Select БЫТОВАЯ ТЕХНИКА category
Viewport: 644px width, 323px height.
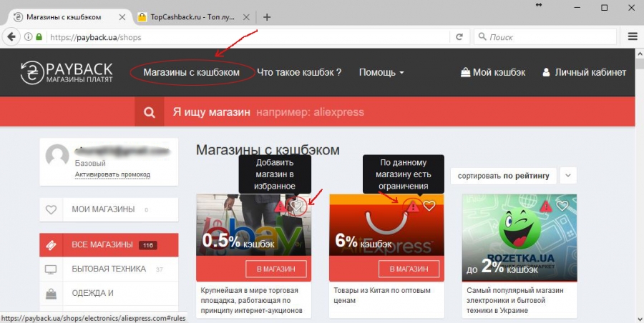pos(109,269)
